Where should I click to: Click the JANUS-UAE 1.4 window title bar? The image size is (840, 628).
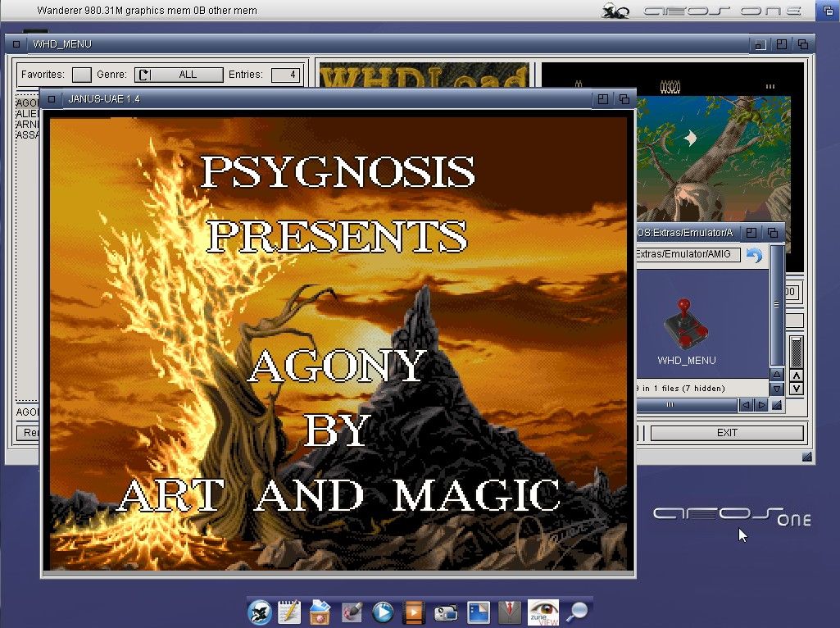[x=328, y=99]
